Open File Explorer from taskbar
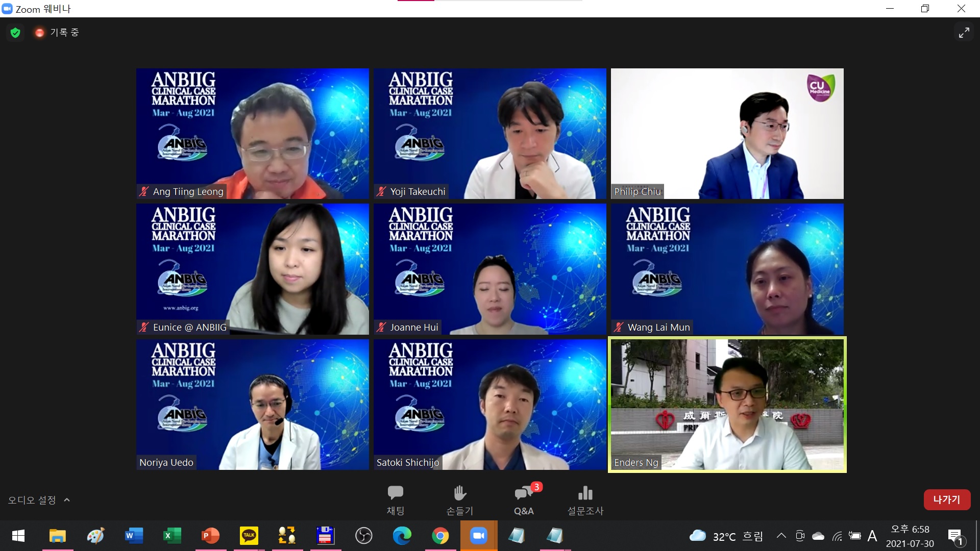The image size is (980, 551). pos(58,536)
